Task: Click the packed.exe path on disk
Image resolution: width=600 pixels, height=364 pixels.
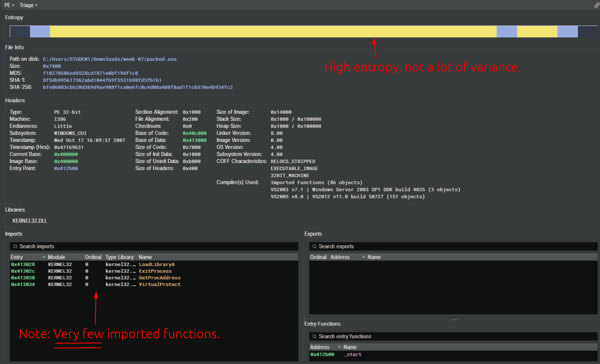Action: (x=109, y=59)
